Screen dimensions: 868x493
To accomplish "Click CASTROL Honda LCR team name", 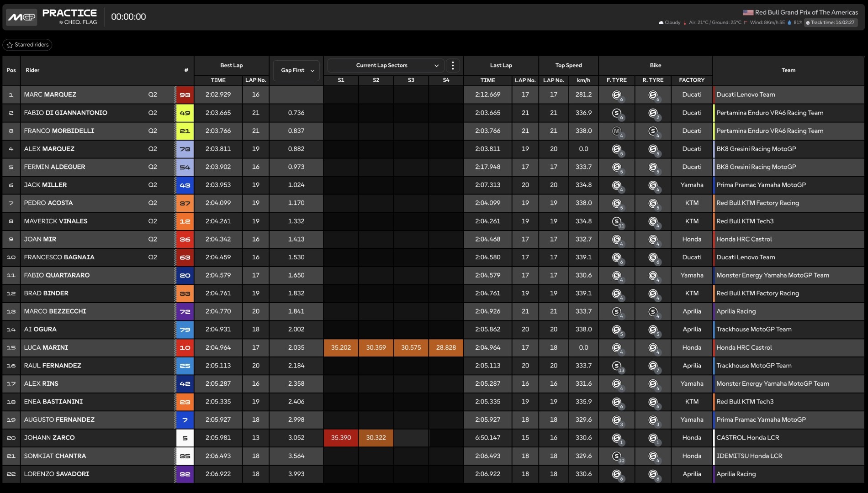I will coord(747,438).
